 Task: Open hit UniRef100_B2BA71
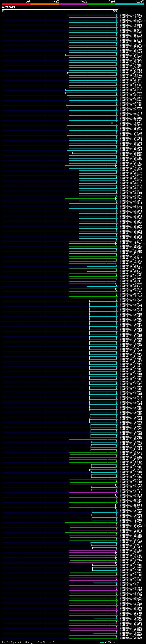tap(131, 37)
